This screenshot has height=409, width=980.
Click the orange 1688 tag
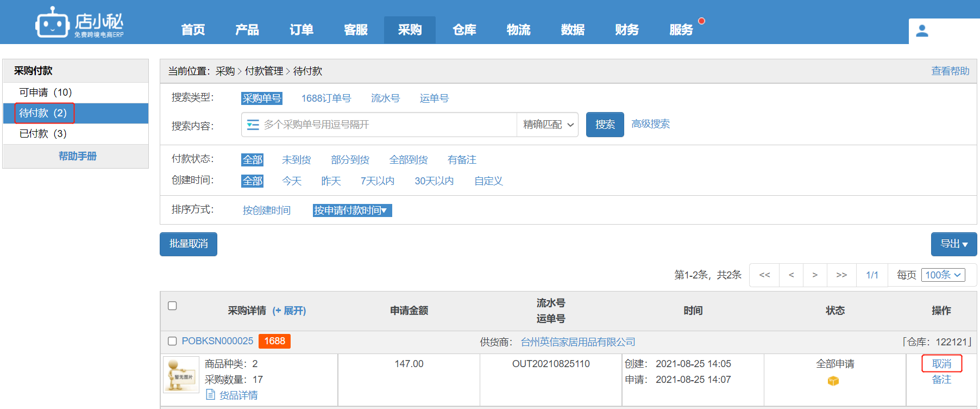click(x=274, y=341)
